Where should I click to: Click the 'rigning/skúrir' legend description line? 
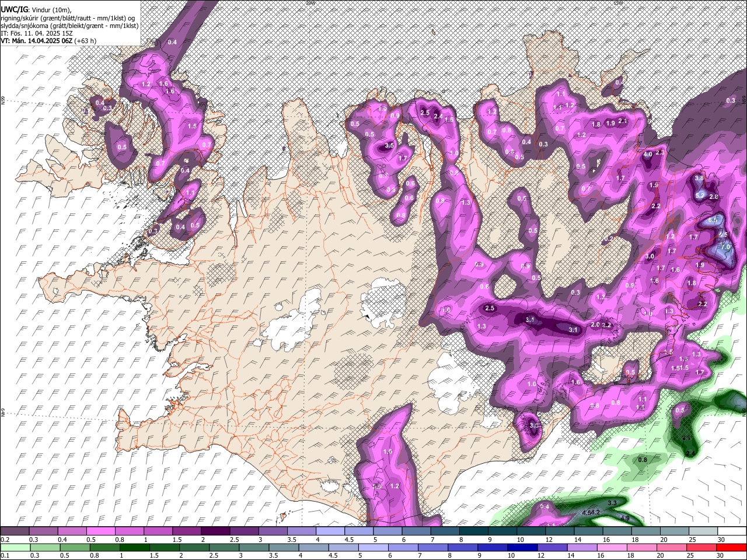pos(68,17)
